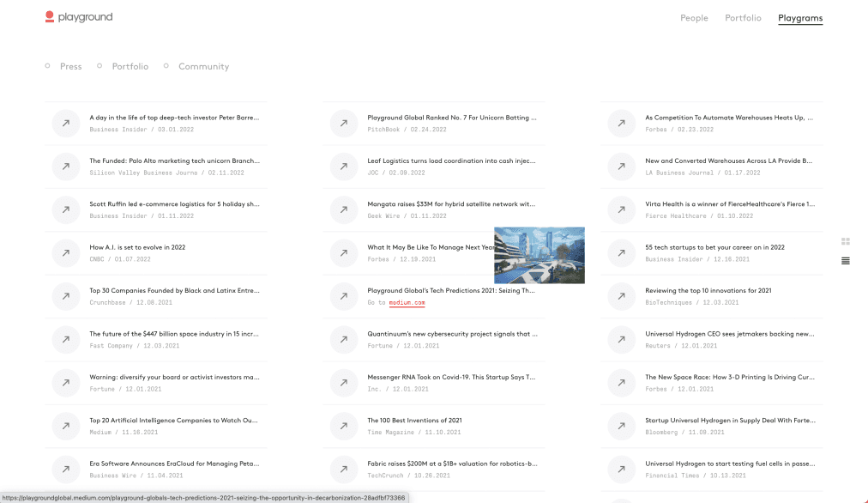Click arrow icon for 100 Best Inventions
The height and width of the screenshot is (503, 868).
coord(344,426)
